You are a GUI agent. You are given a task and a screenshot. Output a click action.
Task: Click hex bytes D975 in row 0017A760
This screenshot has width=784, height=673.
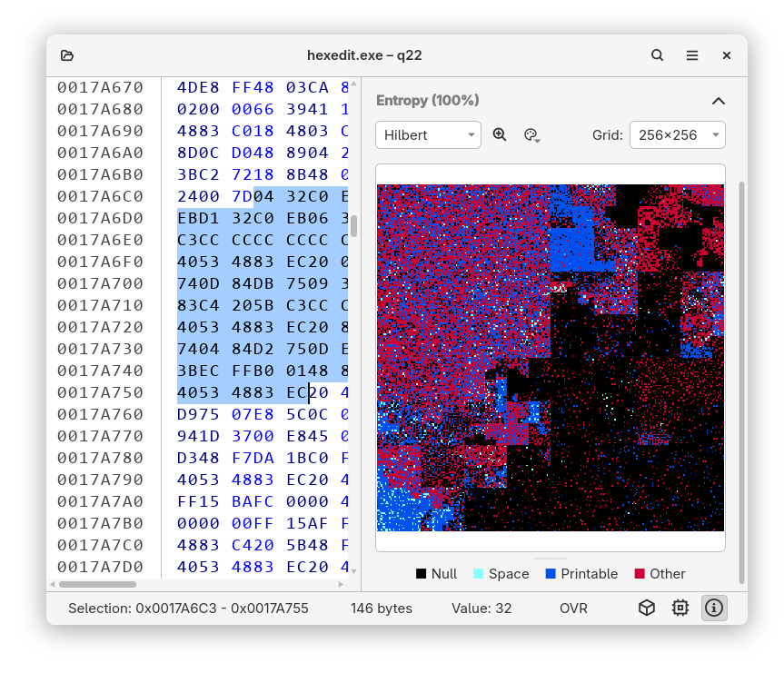coord(198,414)
